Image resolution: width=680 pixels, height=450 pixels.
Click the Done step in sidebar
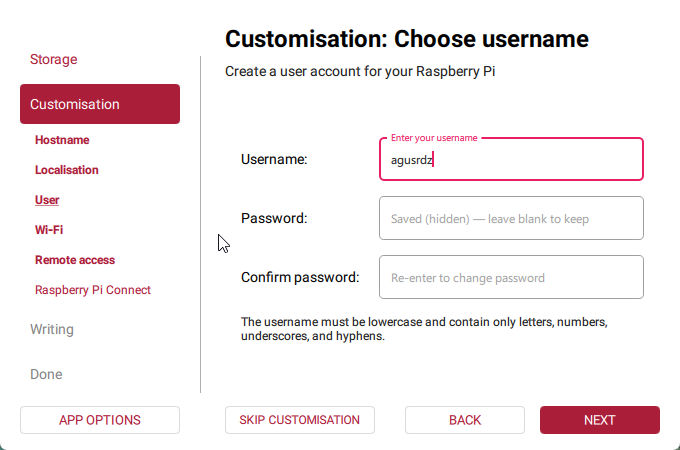point(46,374)
